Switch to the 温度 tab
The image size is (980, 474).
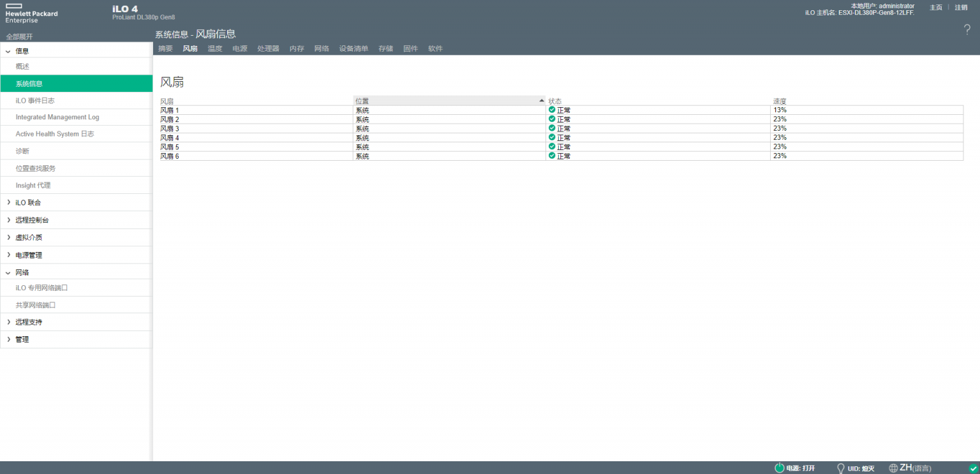(214, 48)
